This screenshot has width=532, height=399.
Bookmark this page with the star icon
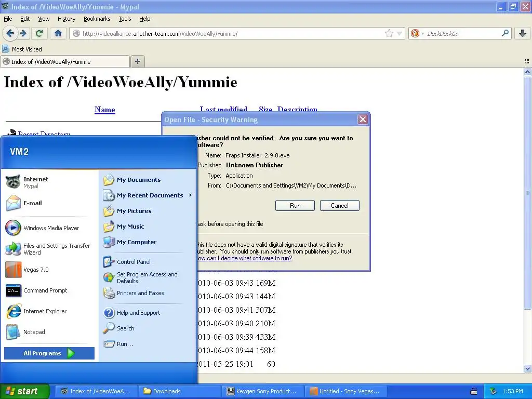pyautogui.click(x=389, y=33)
